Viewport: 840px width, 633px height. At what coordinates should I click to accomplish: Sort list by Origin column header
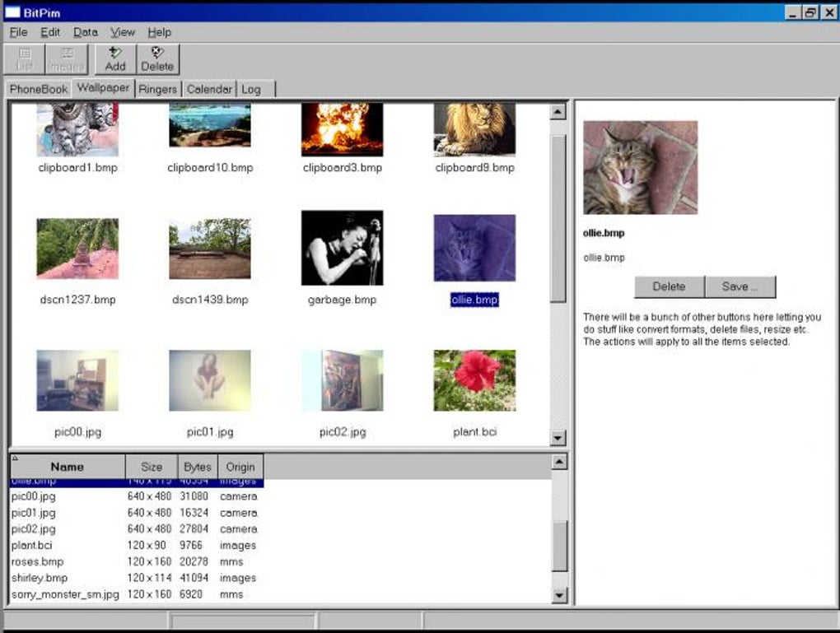pos(240,467)
